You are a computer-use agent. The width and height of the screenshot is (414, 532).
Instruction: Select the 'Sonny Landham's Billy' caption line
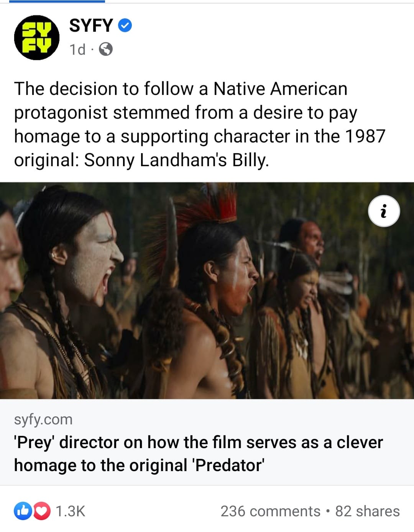click(176, 160)
